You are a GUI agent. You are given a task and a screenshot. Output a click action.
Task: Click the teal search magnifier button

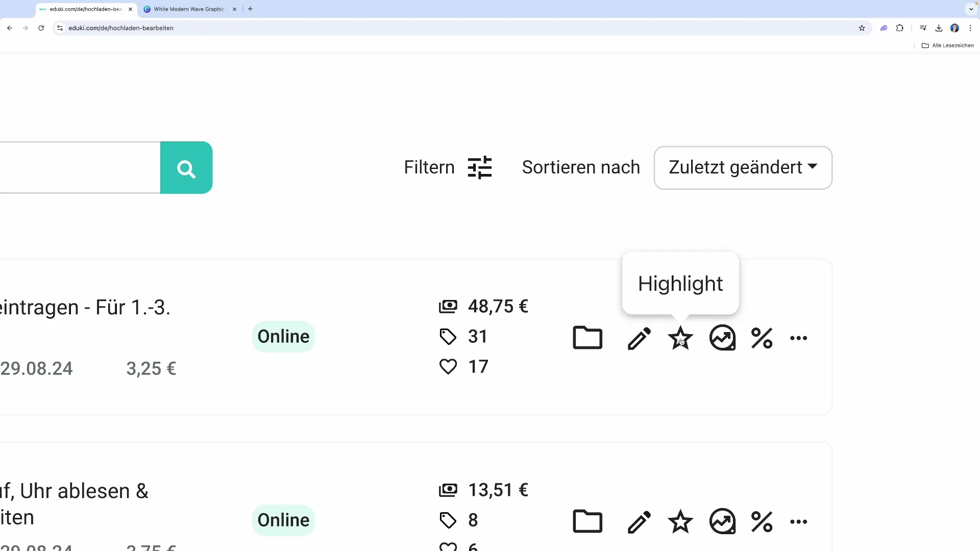click(x=186, y=168)
